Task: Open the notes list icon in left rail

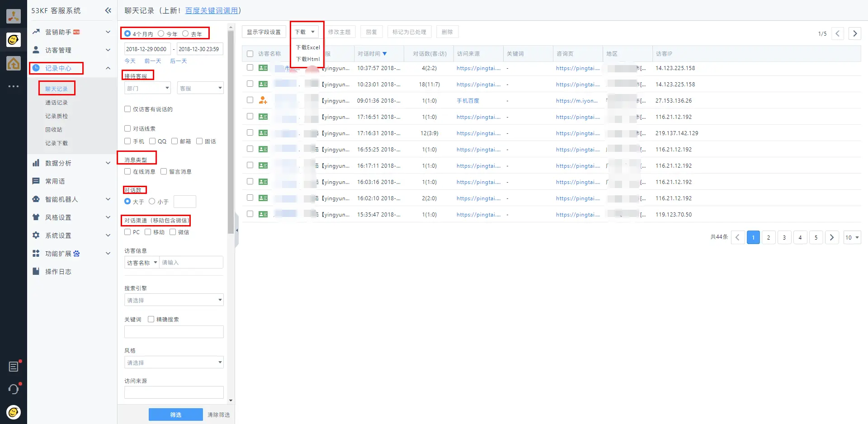Action: (14, 367)
